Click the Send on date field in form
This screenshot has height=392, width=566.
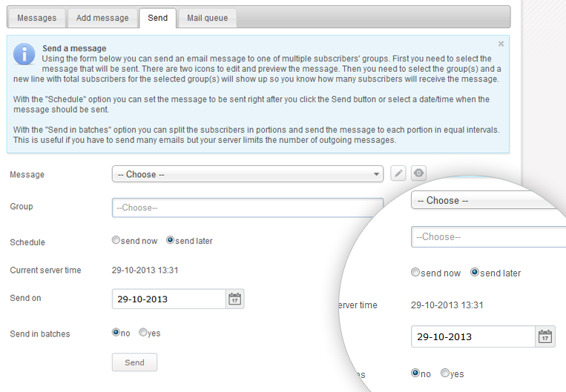pos(168,299)
